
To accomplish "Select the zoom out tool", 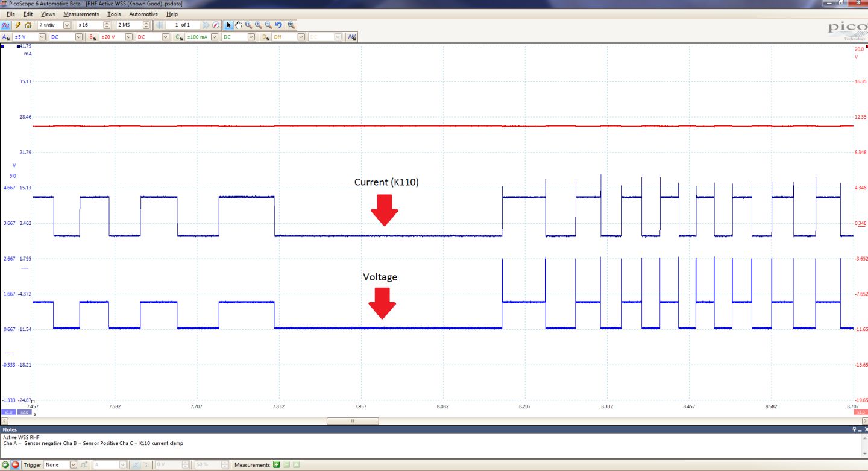I will coord(268,25).
